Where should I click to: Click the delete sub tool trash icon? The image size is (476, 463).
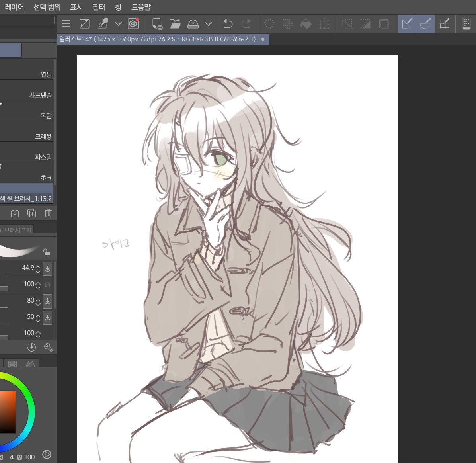pyautogui.click(x=48, y=213)
